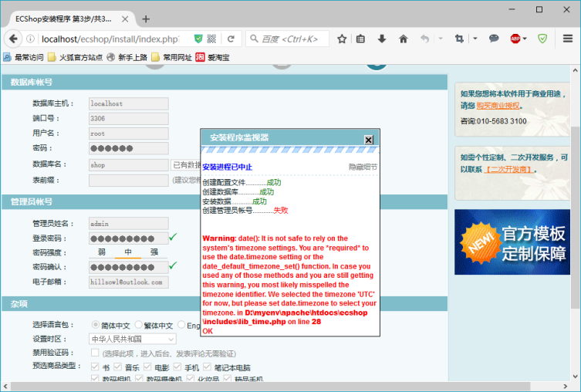Click the 用户名 root field

[129, 133]
